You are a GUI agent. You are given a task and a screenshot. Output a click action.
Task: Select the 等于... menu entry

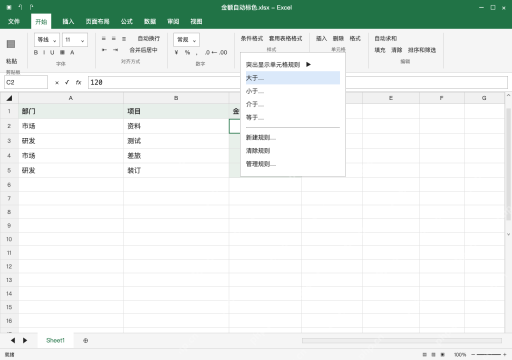293,117
